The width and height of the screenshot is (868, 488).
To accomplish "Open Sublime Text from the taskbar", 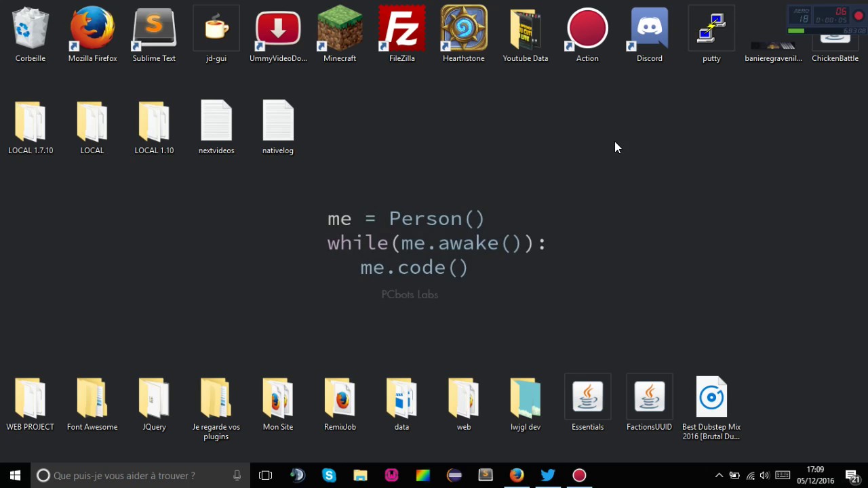I will (486, 475).
